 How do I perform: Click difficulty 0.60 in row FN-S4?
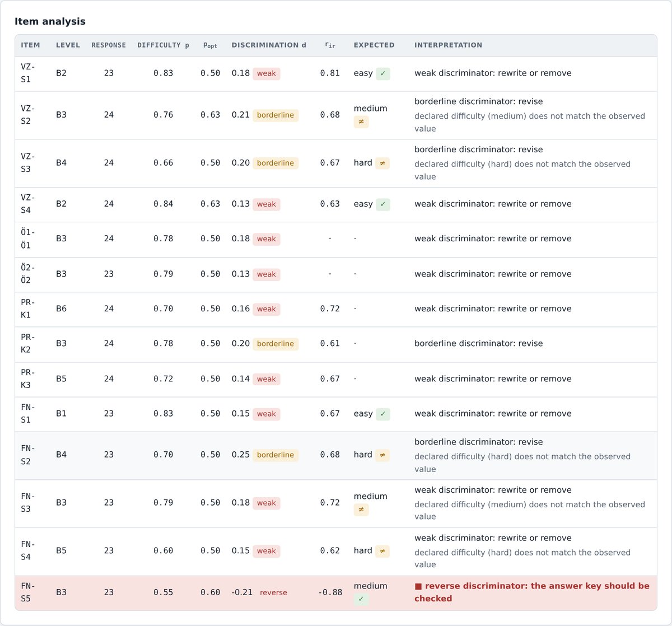tap(164, 551)
